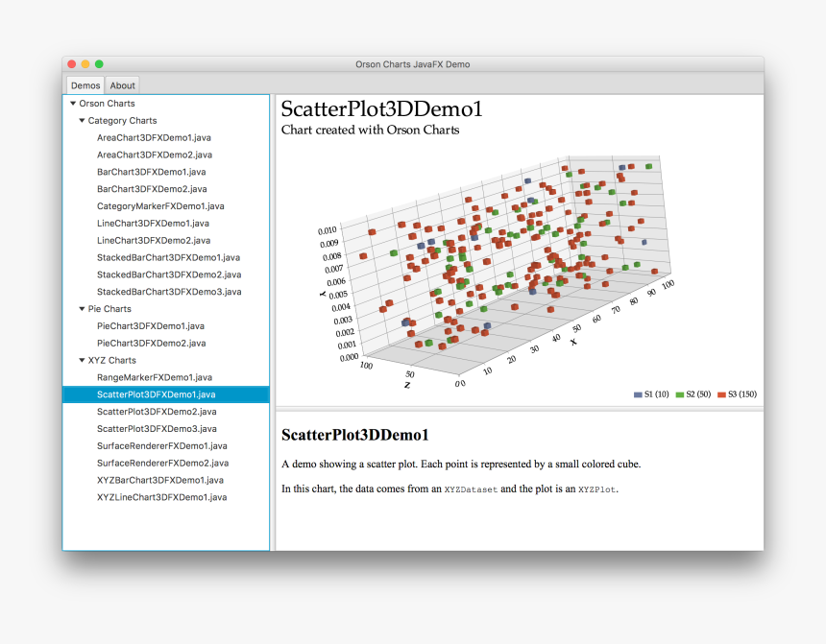Minimize the window with the yellow button
Screen dimensions: 826x644
pyautogui.click(x=85, y=64)
